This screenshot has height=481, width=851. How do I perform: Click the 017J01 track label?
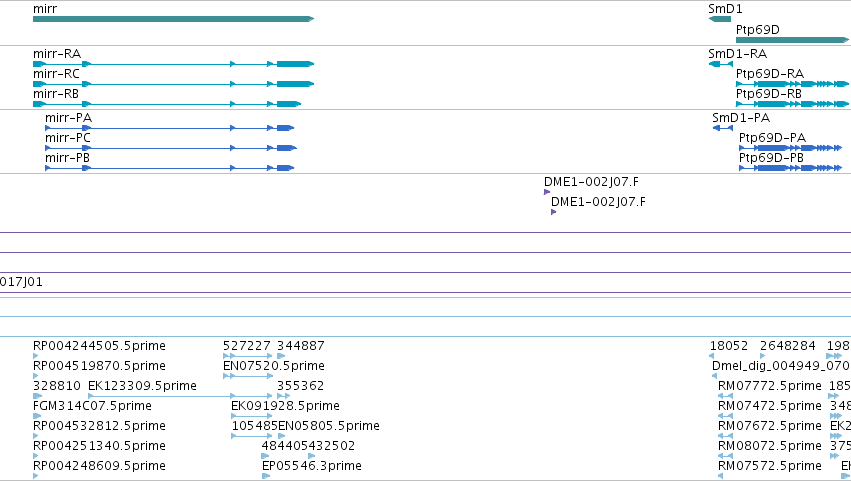[x=21, y=282]
